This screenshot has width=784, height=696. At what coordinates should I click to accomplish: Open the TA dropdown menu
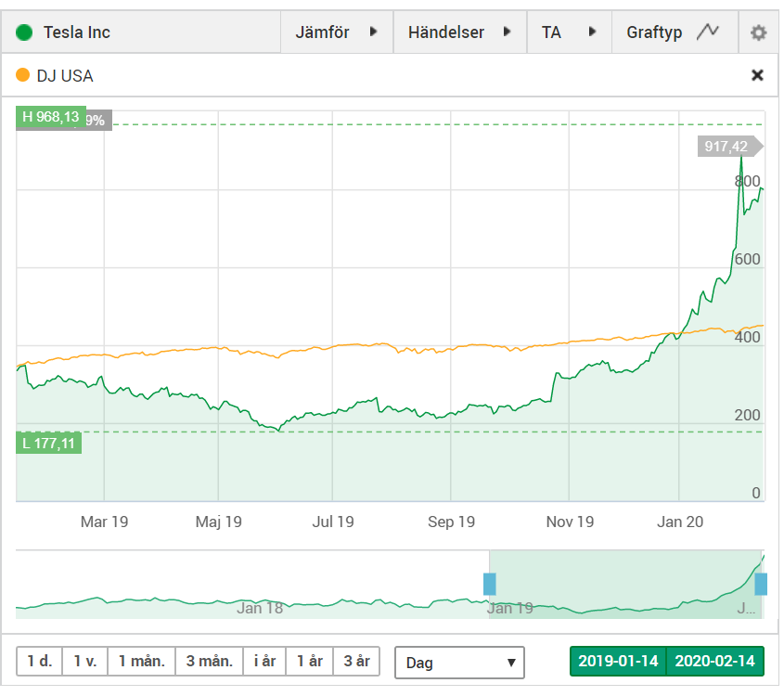569,32
